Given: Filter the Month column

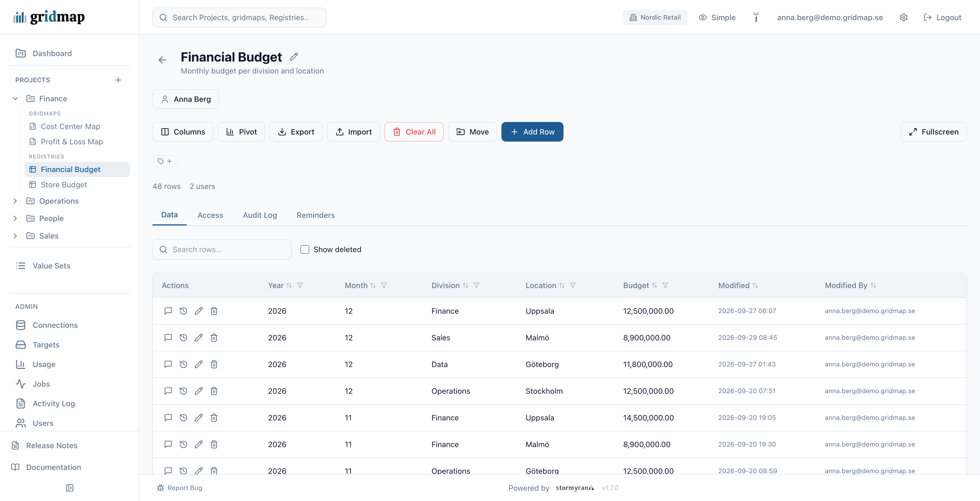Looking at the screenshot, I should [384, 285].
